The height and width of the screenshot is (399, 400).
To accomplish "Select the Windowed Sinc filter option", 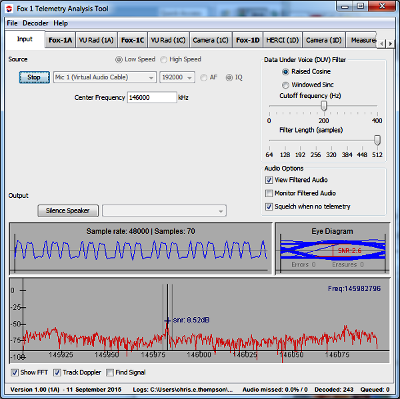I will point(285,85).
